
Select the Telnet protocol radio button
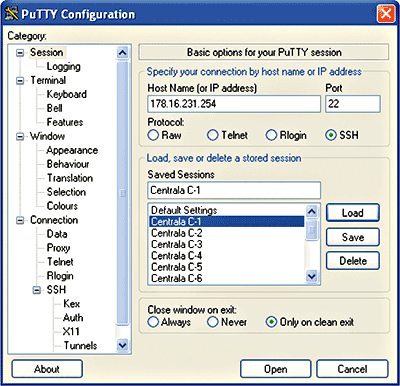click(212, 135)
